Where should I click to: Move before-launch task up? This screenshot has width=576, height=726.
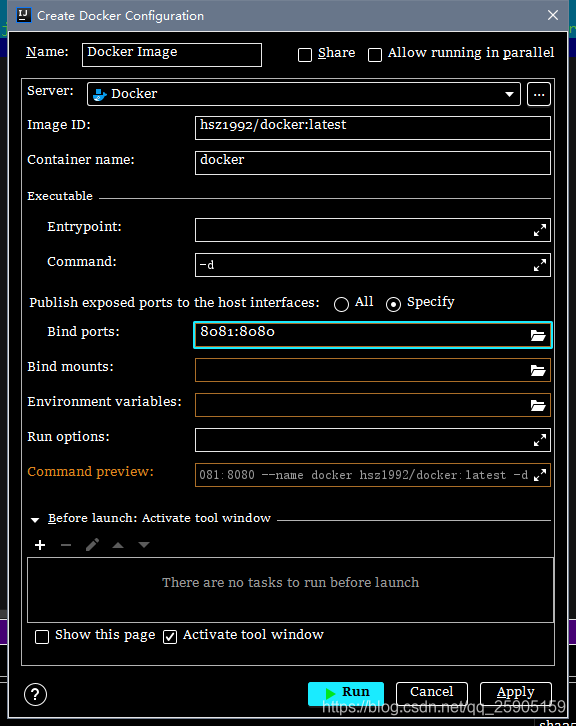coord(118,545)
